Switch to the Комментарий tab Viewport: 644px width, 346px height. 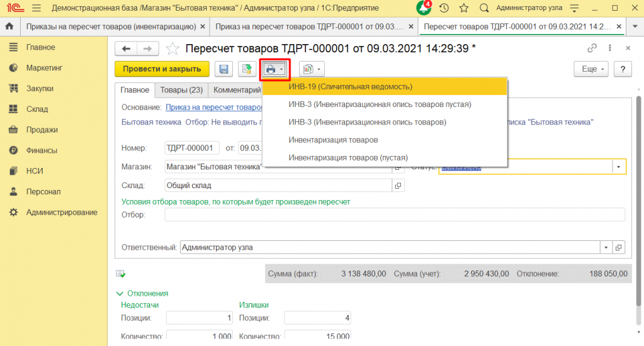pos(237,90)
